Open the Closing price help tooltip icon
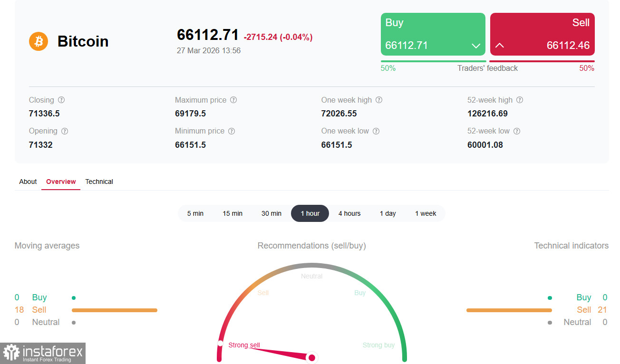The height and width of the screenshot is (364, 620). coord(61,100)
